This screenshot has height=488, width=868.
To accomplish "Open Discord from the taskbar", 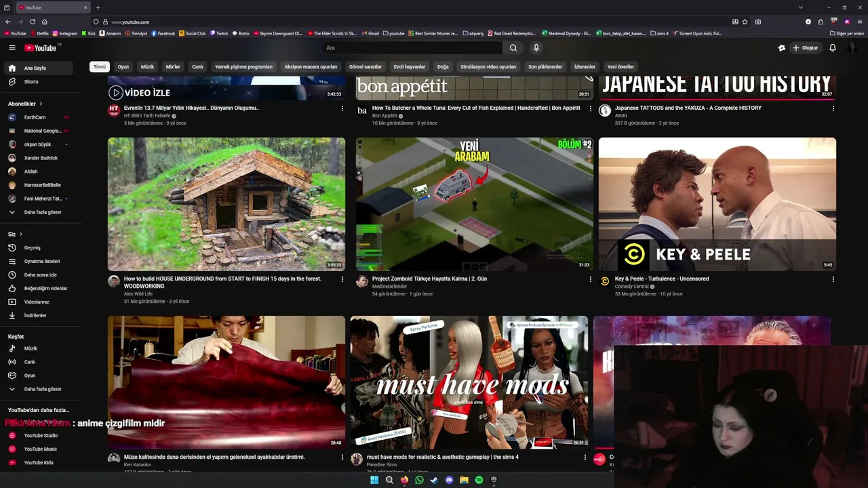I will (449, 480).
